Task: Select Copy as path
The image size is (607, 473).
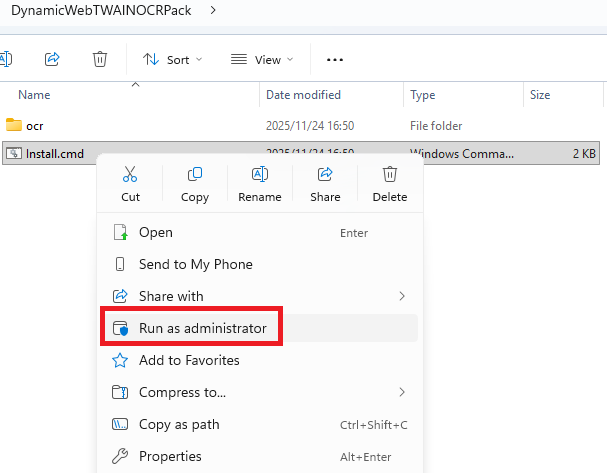Action: (x=260, y=425)
